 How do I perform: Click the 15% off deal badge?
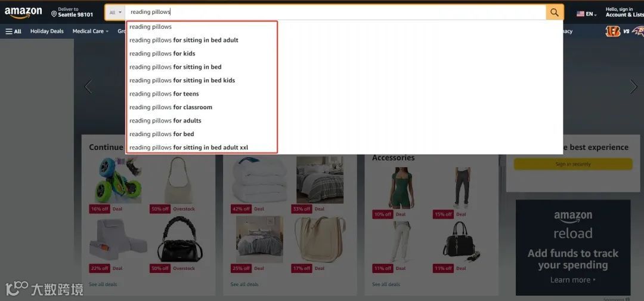point(443,214)
